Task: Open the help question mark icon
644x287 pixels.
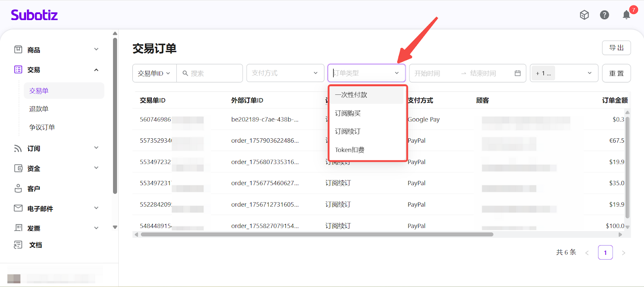Action: point(604,15)
